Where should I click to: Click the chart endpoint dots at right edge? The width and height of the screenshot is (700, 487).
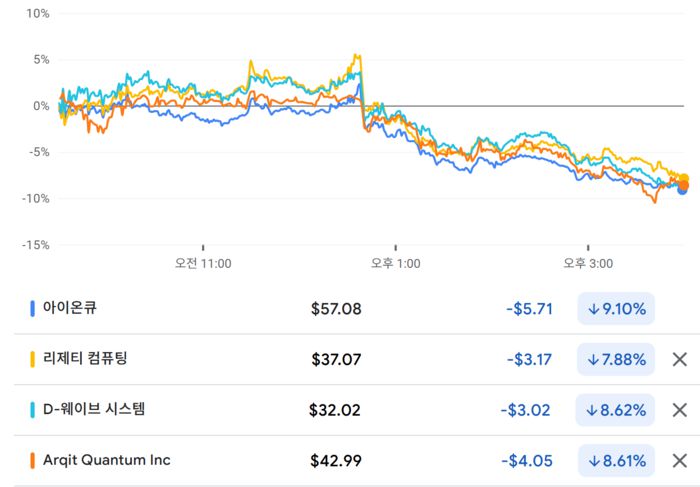point(683,184)
